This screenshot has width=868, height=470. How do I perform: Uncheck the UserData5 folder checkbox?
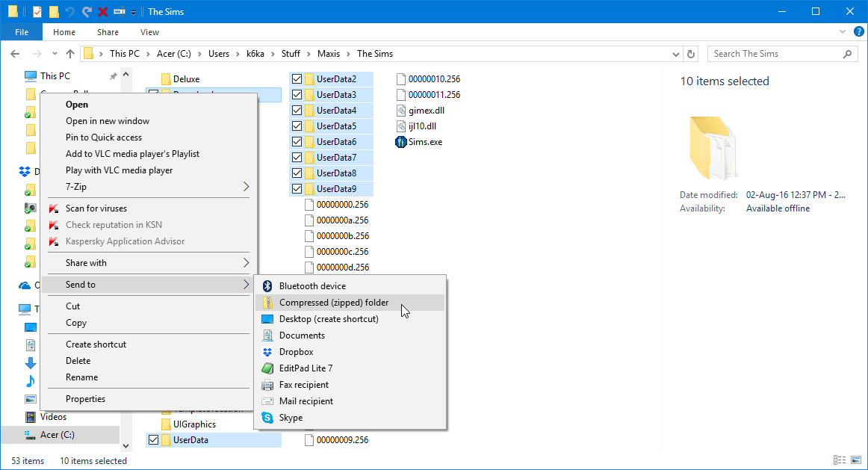[x=297, y=126]
